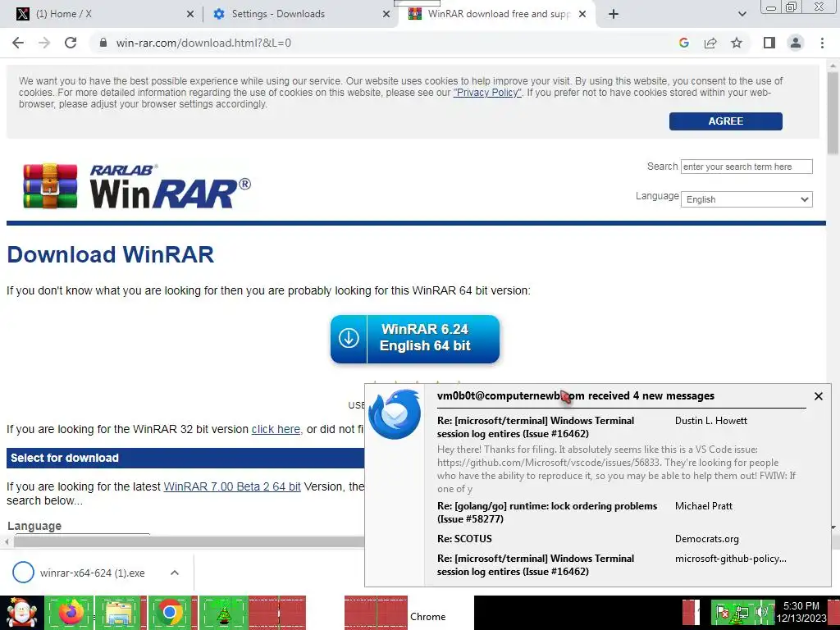Open the golang runtime lock ordering message
840x630 pixels.
[547, 512]
